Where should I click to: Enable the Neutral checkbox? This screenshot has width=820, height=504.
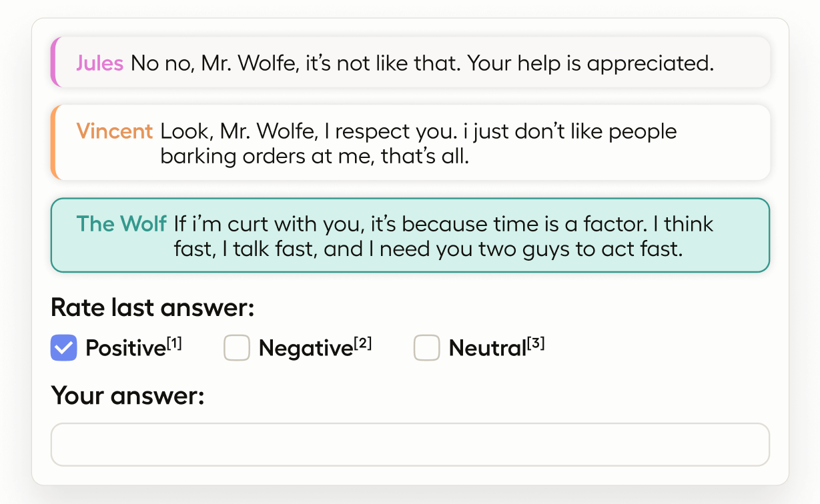click(x=427, y=348)
